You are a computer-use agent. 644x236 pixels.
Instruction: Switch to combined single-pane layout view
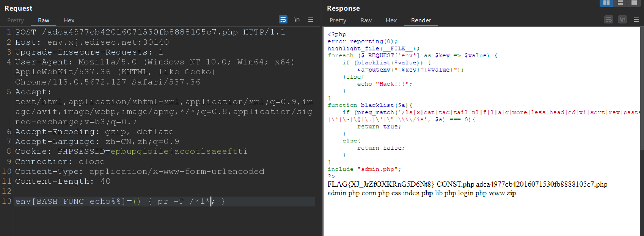coord(634,3)
